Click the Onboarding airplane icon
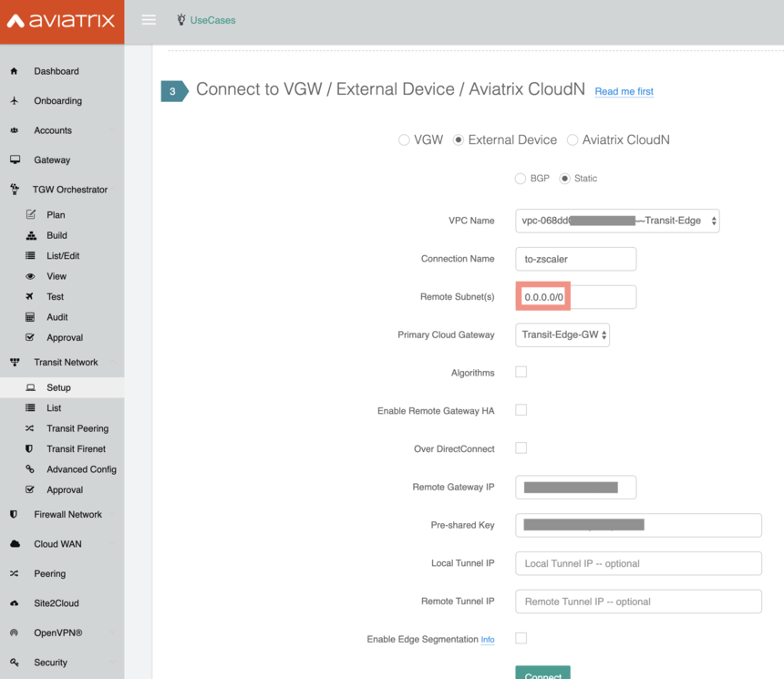 (x=14, y=100)
